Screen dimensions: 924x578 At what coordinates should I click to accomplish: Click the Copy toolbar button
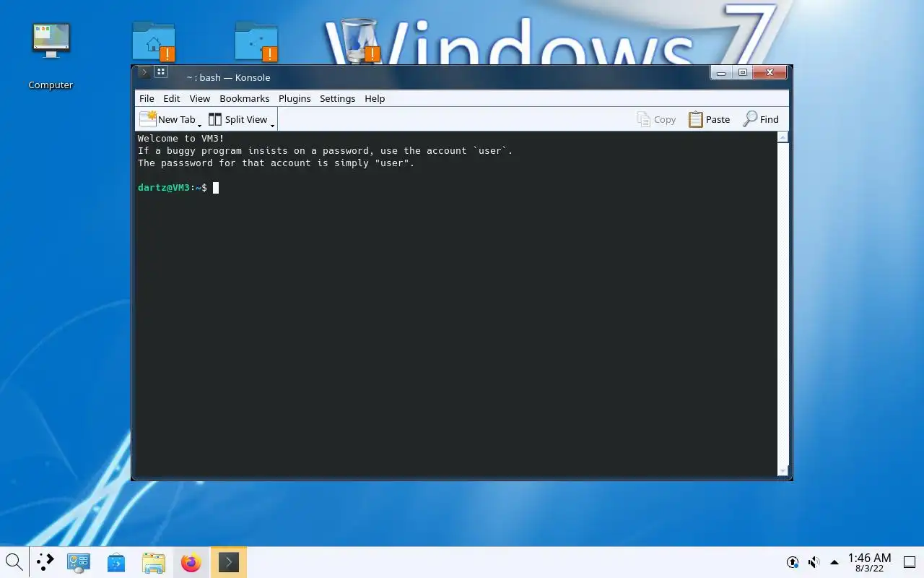657,119
